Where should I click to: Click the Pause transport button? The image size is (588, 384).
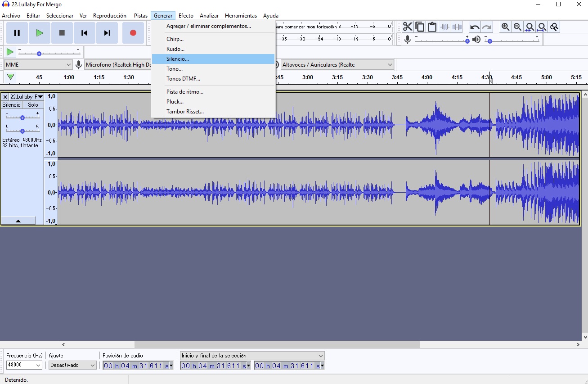[x=17, y=33]
